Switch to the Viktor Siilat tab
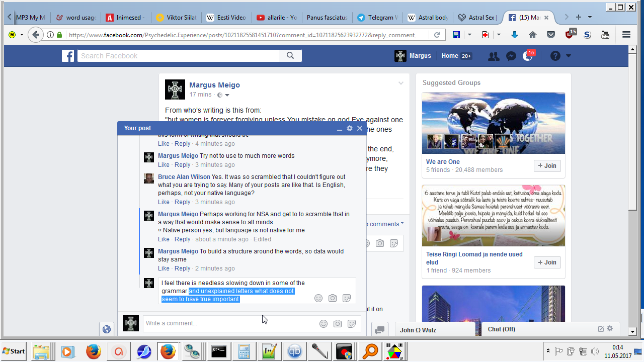The width and height of the screenshot is (644, 362). pos(176,18)
